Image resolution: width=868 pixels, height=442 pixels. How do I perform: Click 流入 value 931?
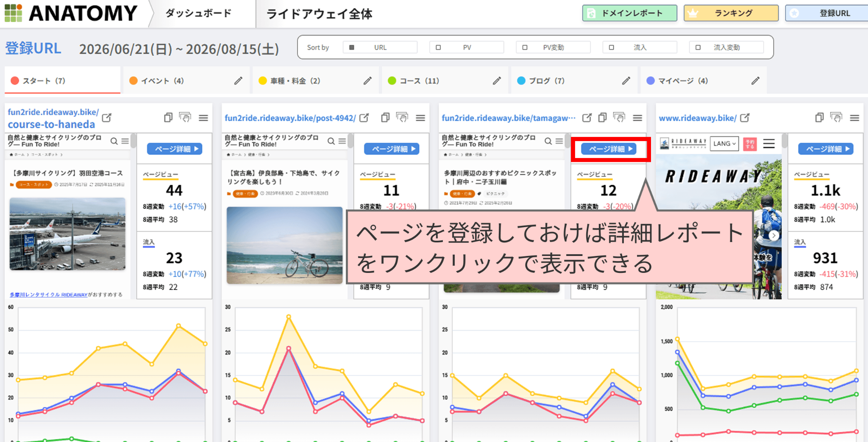pyautogui.click(x=825, y=258)
